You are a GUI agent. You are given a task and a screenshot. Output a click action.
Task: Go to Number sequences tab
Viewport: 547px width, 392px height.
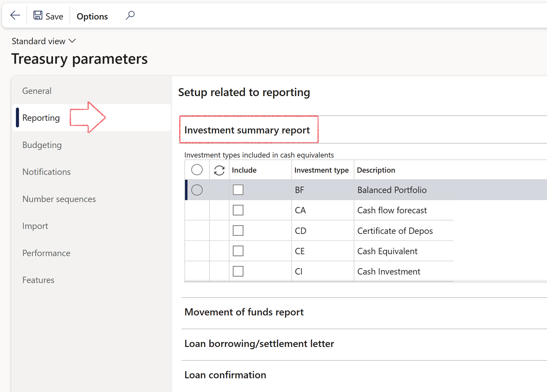59,199
